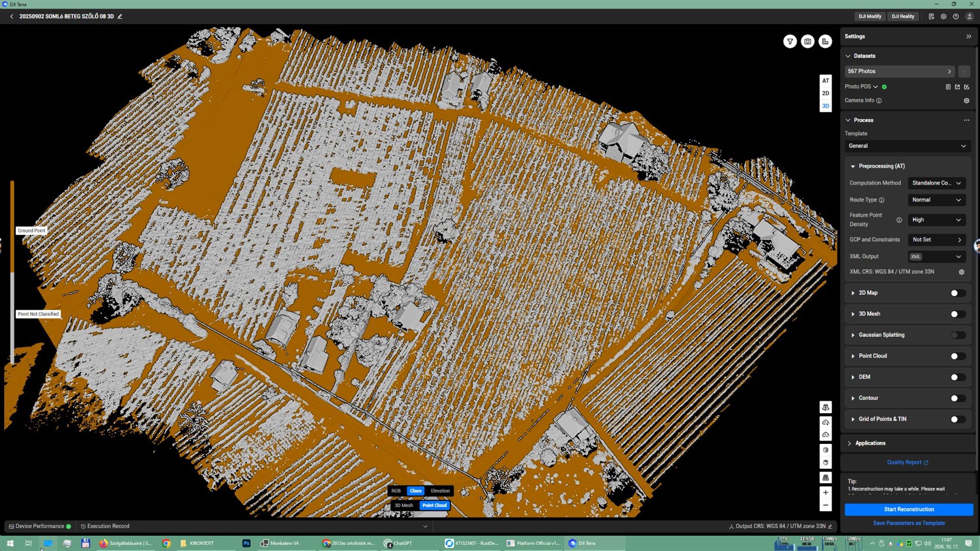This screenshot has height=551, width=980.
Task: Switch to the AT view tab
Action: pos(825,81)
